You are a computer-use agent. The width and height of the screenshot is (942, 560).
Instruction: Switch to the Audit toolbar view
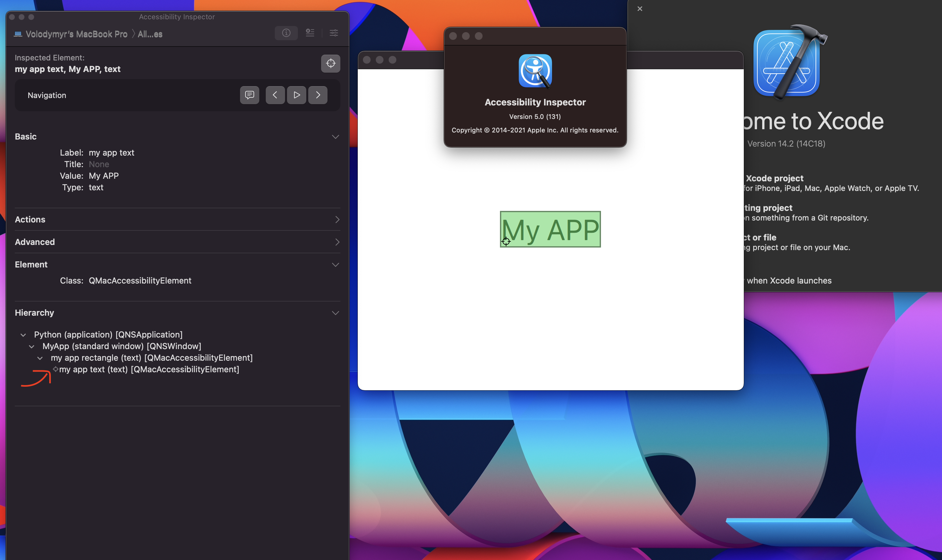[x=310, y=33]
